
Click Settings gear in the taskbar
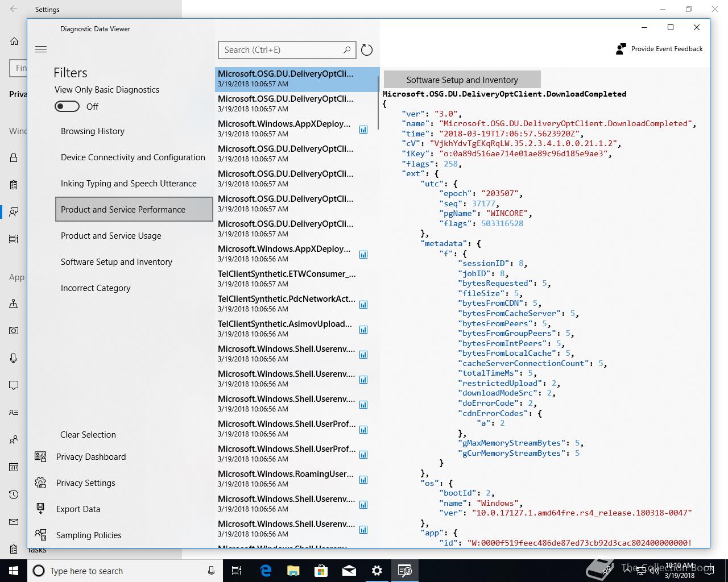[x=377, y=571]
